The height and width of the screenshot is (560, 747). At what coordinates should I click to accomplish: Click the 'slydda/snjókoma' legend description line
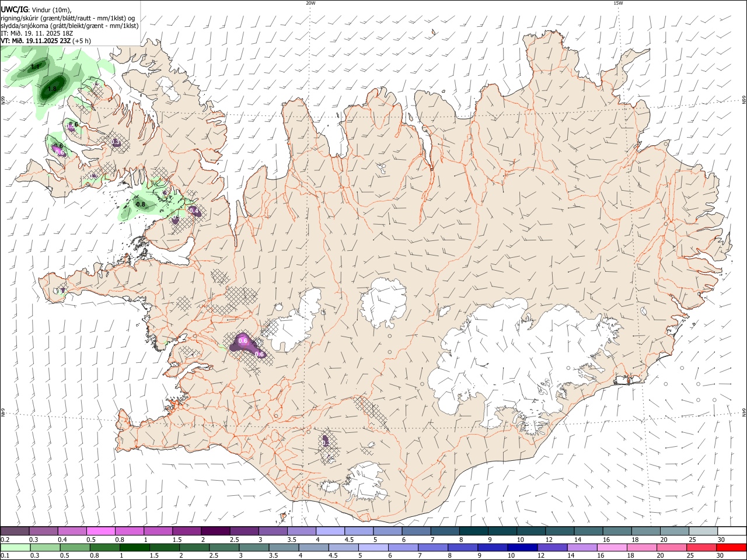click(69, 26)
